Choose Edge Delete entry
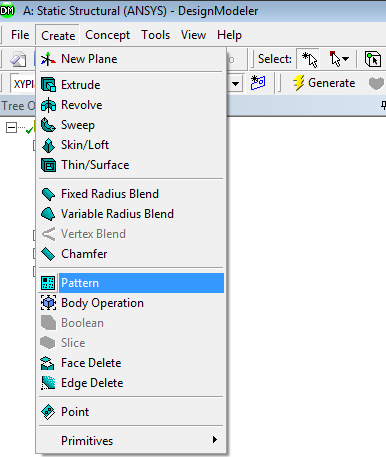The height and width of the screenshot is (457, 386). 131,383
